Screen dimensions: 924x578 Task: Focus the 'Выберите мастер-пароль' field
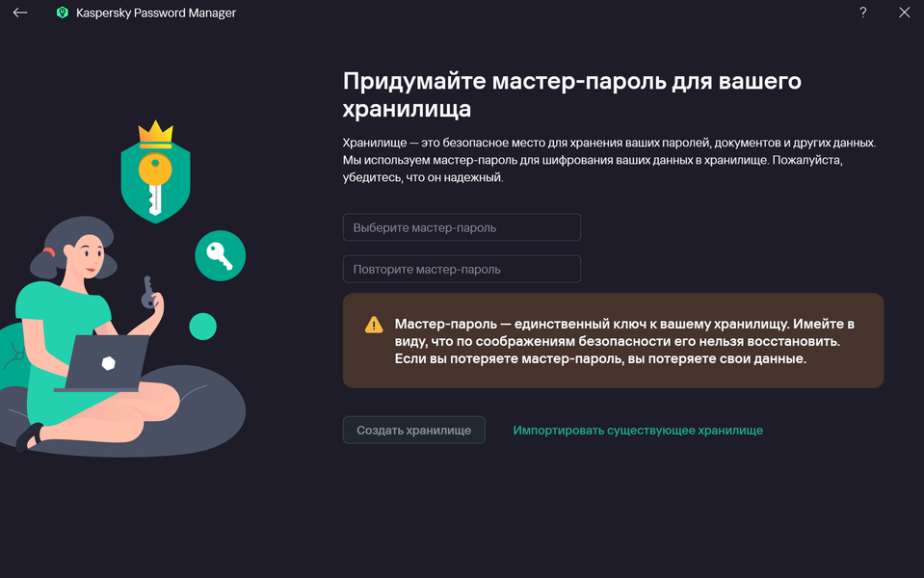coord(462,227)
